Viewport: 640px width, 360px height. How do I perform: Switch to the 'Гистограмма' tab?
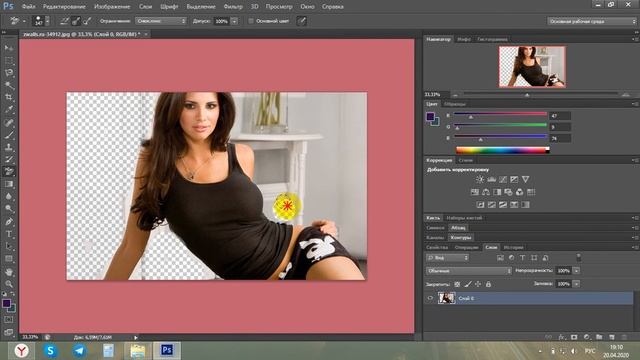pyautogui.click(x=493, y=39)
